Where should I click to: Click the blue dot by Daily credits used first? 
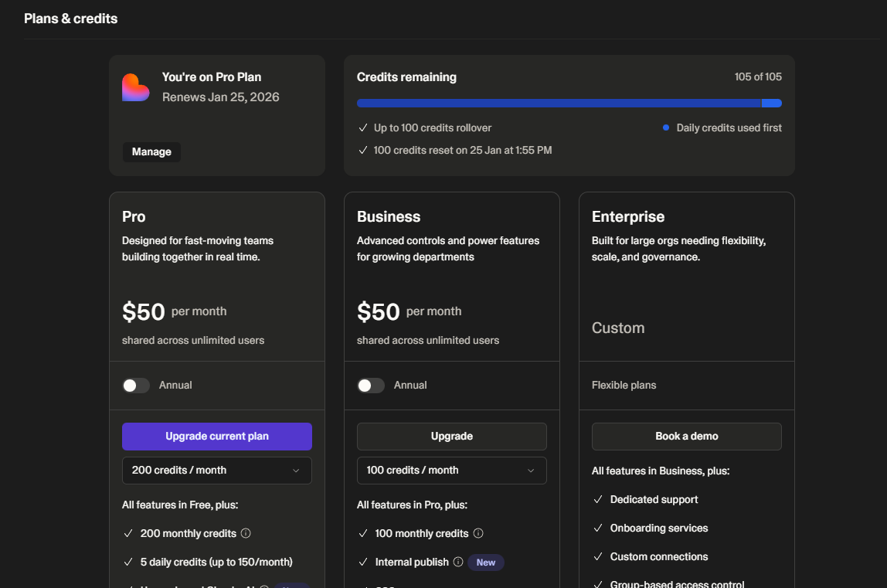pos(666,128)
